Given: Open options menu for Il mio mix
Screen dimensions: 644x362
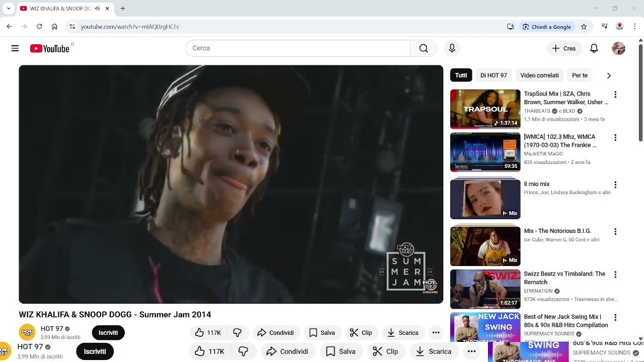Looking at the screenshot, I should [615, 185].
